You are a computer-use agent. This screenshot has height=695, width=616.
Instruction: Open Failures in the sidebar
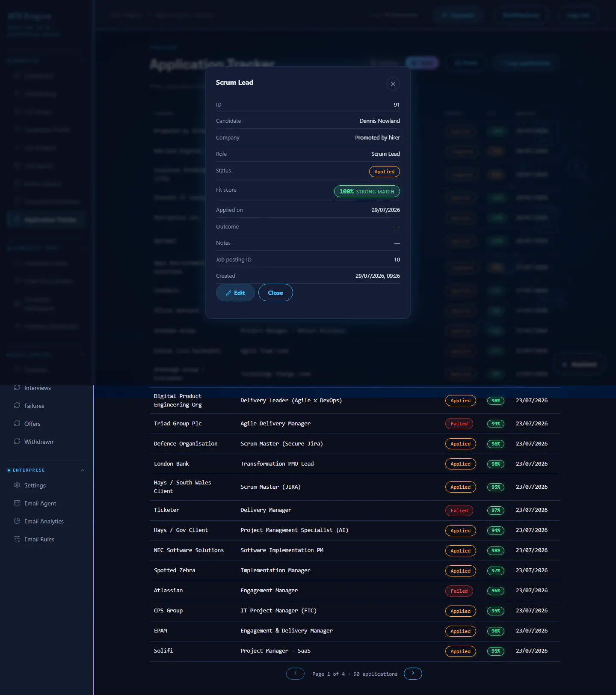point(34,406)
